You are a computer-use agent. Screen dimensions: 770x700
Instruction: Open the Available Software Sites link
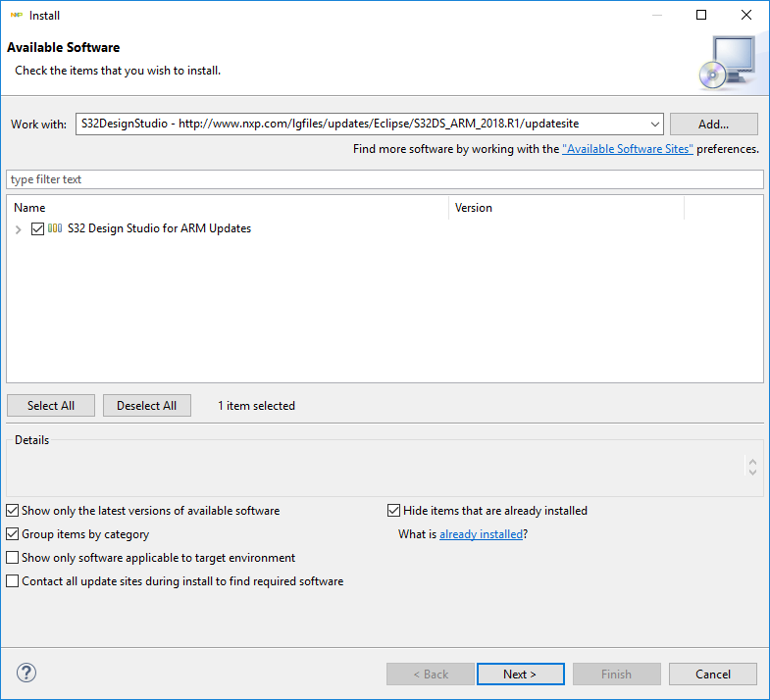[628, 149]
